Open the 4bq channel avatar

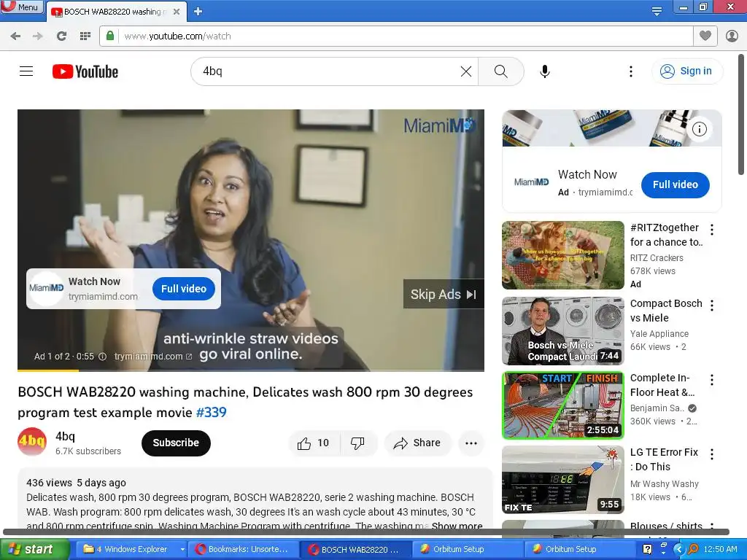(x=32, y=442)
